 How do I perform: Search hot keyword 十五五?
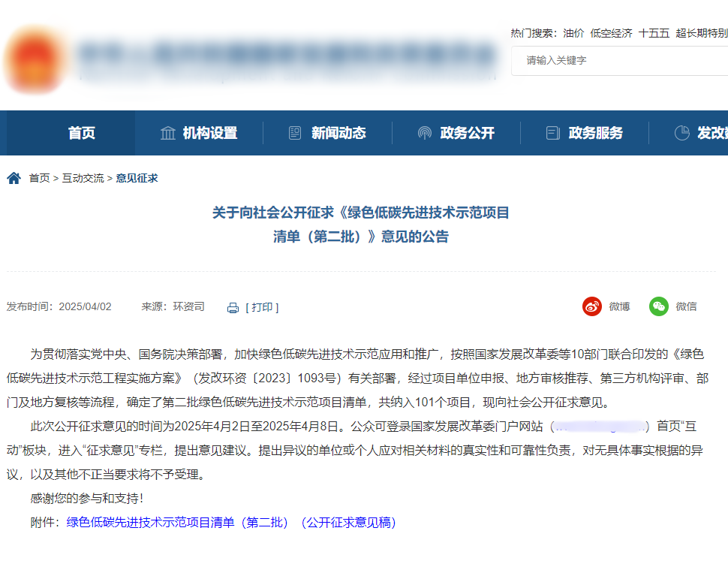pos(654,33)
